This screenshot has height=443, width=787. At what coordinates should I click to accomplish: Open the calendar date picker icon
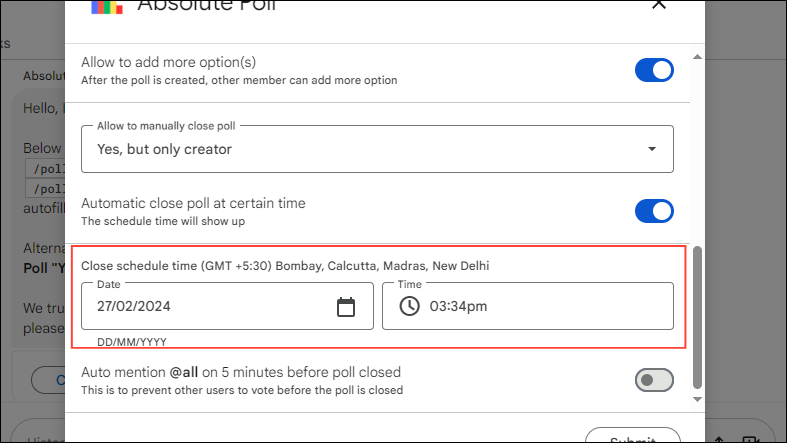pyautogui.click(x=346, y=307)
